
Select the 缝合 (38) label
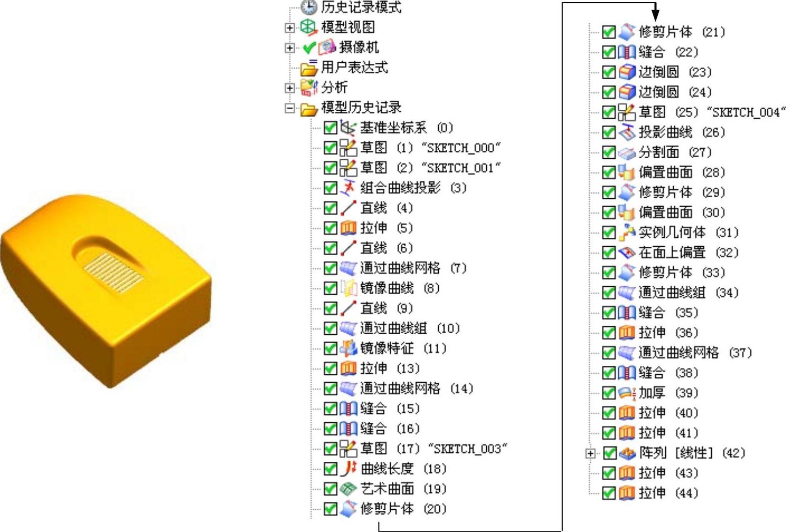tap(668, 373)
